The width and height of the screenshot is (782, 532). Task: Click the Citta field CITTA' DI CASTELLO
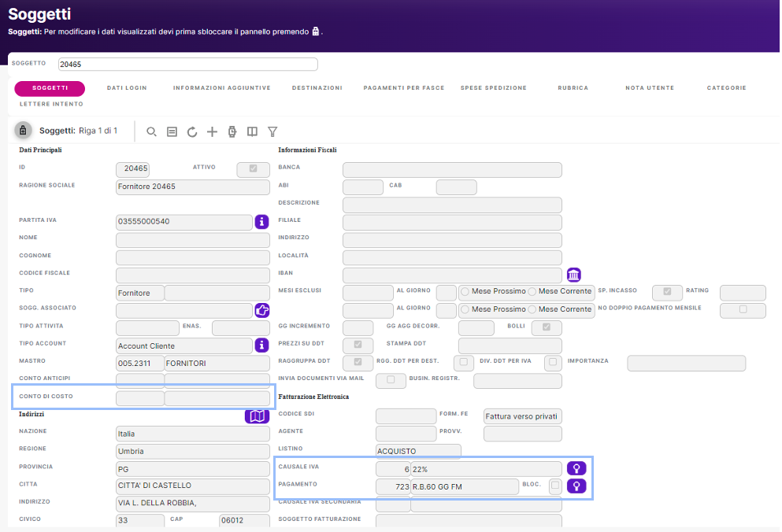(x=192, y=486)
